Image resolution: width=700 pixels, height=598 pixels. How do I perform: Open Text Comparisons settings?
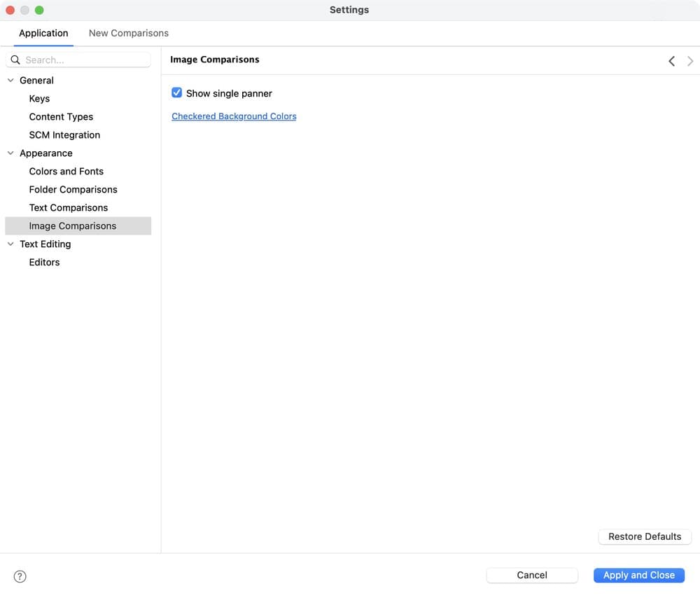pos(69,208)
